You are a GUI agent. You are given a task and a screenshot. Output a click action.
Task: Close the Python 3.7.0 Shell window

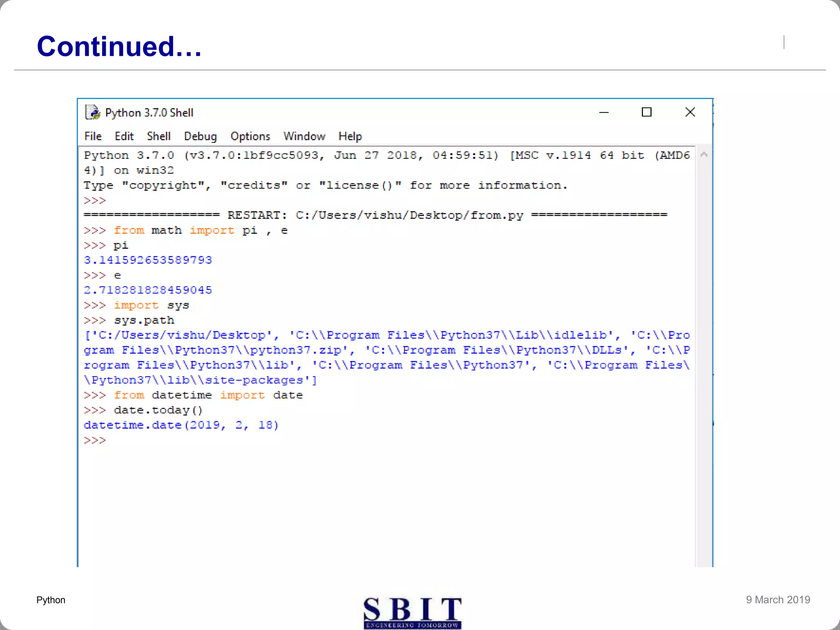click(x=690, y=112)
